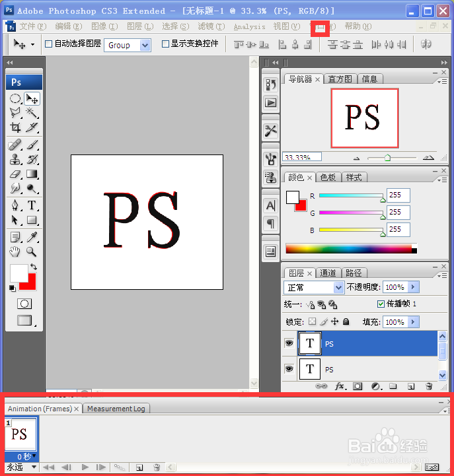Select the Gradient tool

pyautogui.click(x=32, y=174)
